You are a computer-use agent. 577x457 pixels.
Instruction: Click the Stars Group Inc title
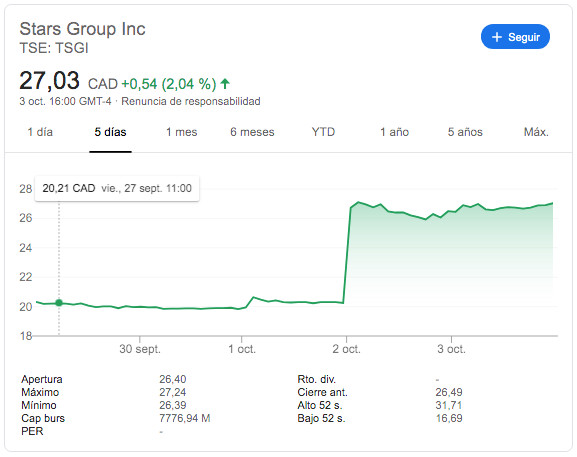[82, 29]
